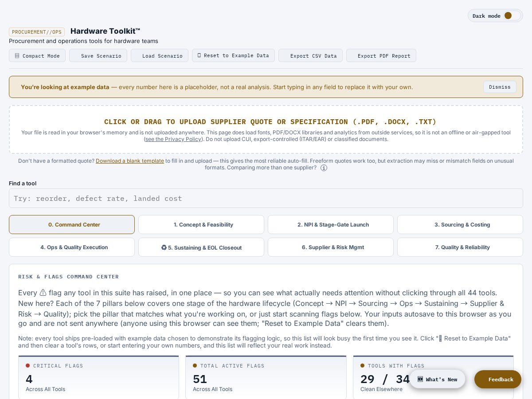The height and width of the screenshot is (399, 532).
Task: Open the Privacy Policy link
Action: point(173,139)
